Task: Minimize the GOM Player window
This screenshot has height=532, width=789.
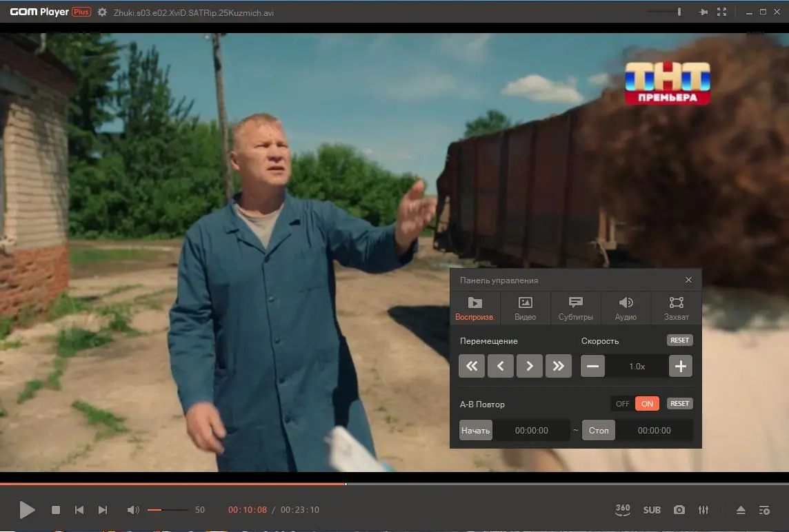Action: pos(749,12)
